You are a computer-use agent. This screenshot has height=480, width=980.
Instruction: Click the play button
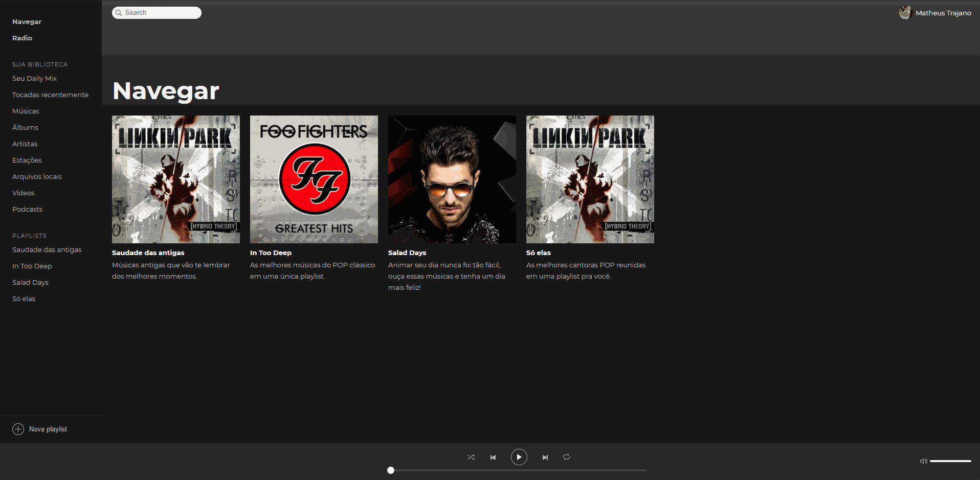519,457
